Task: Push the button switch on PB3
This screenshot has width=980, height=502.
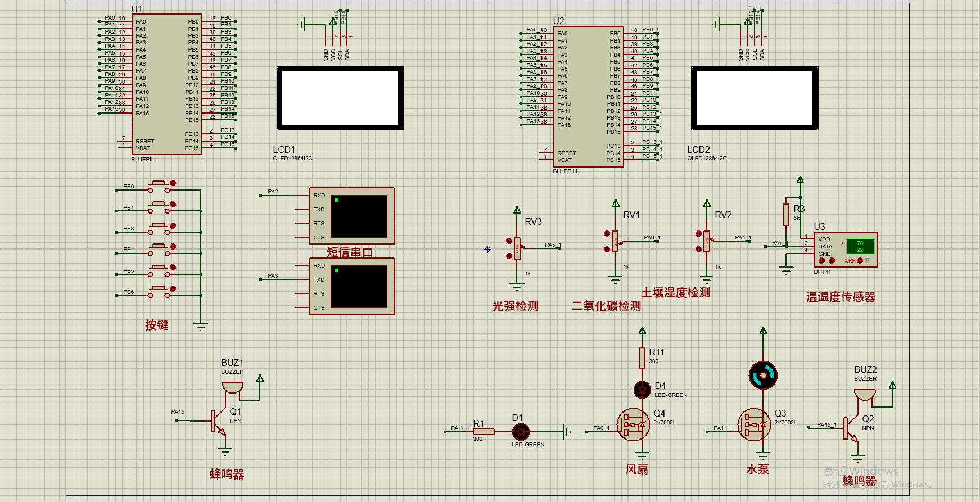Action: (159, 228)
